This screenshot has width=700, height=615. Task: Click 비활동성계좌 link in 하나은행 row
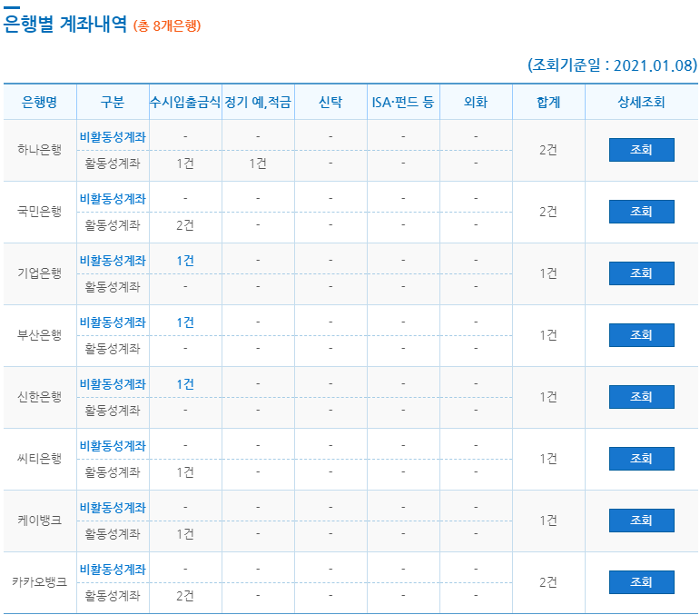point(113,136)
